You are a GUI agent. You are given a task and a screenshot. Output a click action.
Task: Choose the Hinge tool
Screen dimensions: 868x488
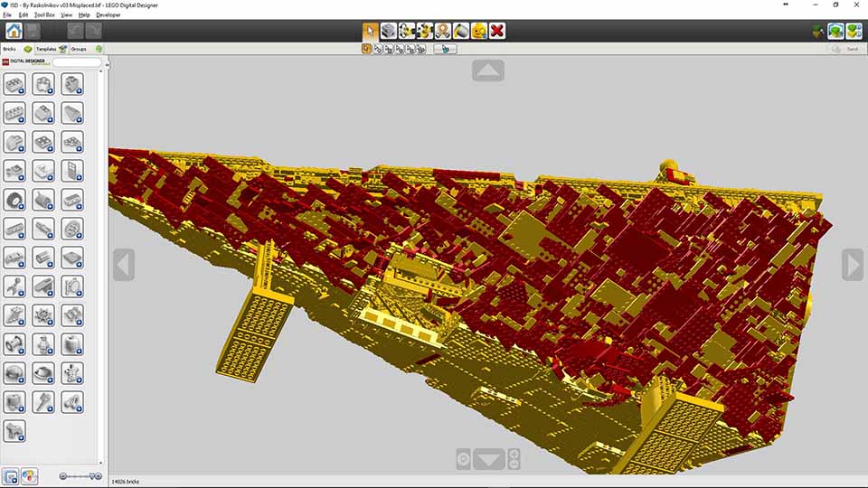click(407, 31)
